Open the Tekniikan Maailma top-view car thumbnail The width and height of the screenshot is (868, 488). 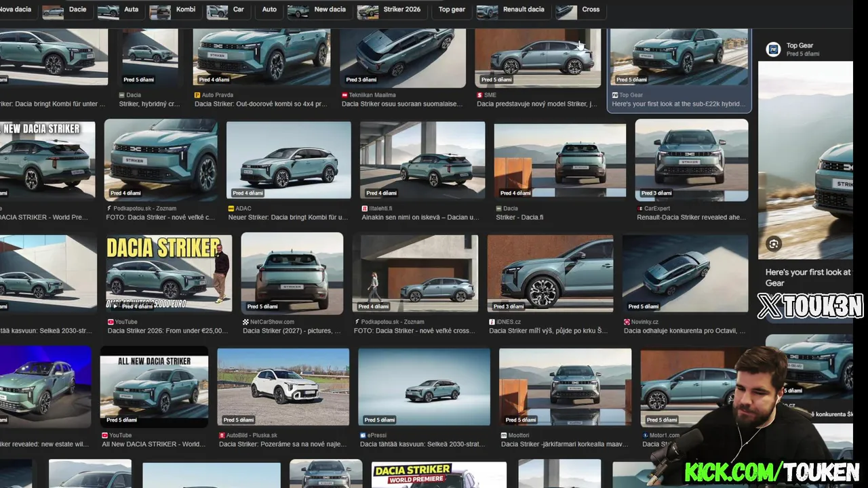click(x=403, y=58)
